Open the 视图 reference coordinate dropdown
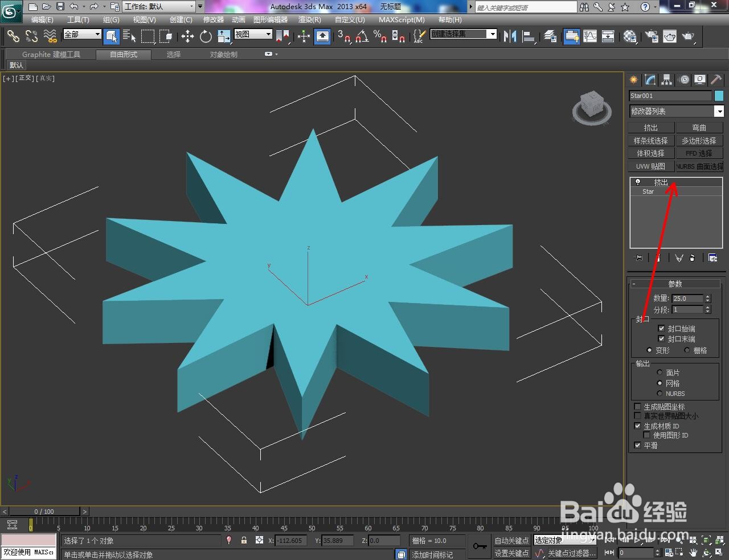The image size is (729, 560). (x=253, y=34)
